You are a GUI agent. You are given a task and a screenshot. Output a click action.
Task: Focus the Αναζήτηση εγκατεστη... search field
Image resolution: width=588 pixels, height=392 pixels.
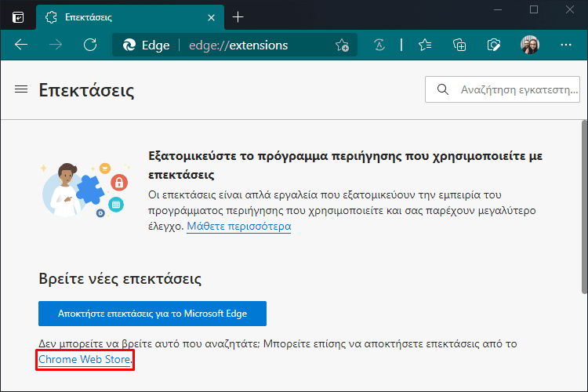pyautogui.click(x=503, y=89)
